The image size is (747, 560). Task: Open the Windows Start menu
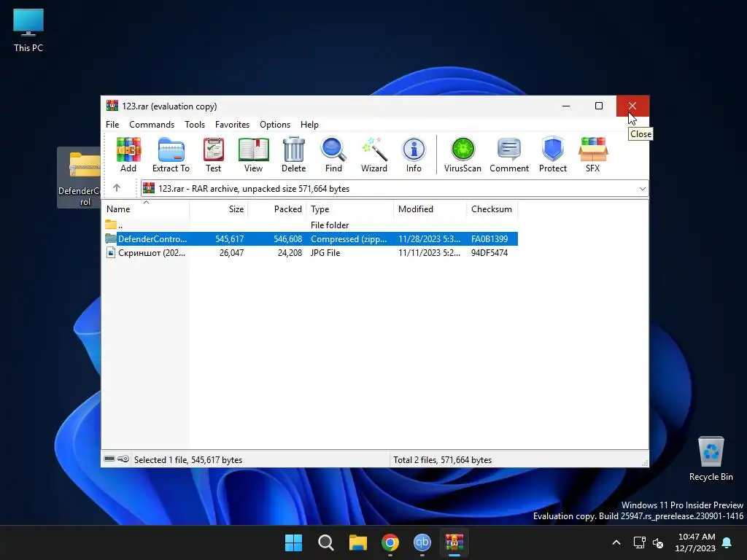coord(293,542)
